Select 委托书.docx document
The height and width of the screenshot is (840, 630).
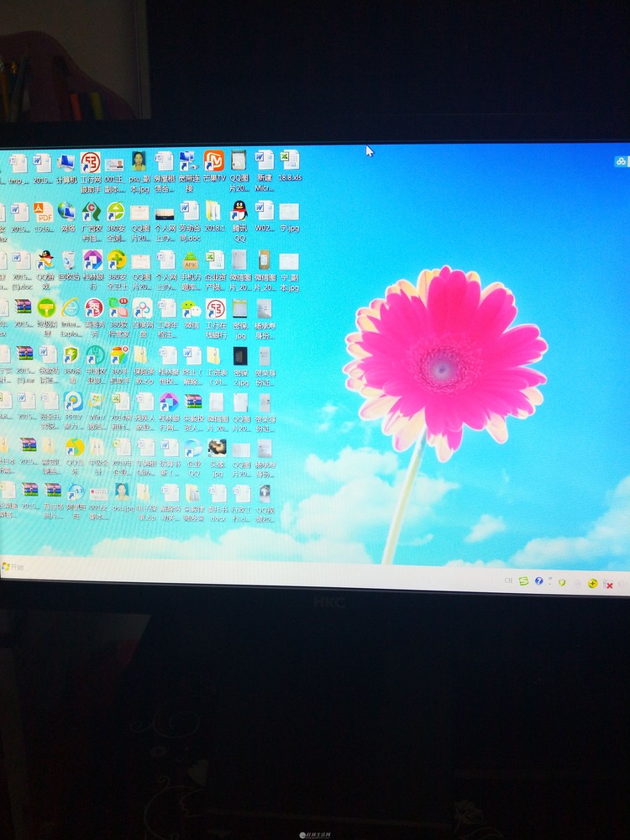[218, 503]
